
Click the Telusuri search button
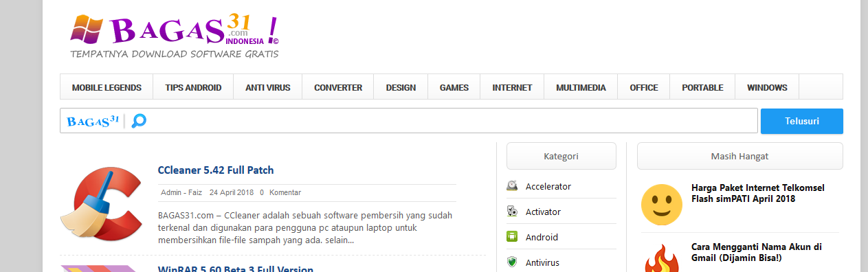coord(801,121)
